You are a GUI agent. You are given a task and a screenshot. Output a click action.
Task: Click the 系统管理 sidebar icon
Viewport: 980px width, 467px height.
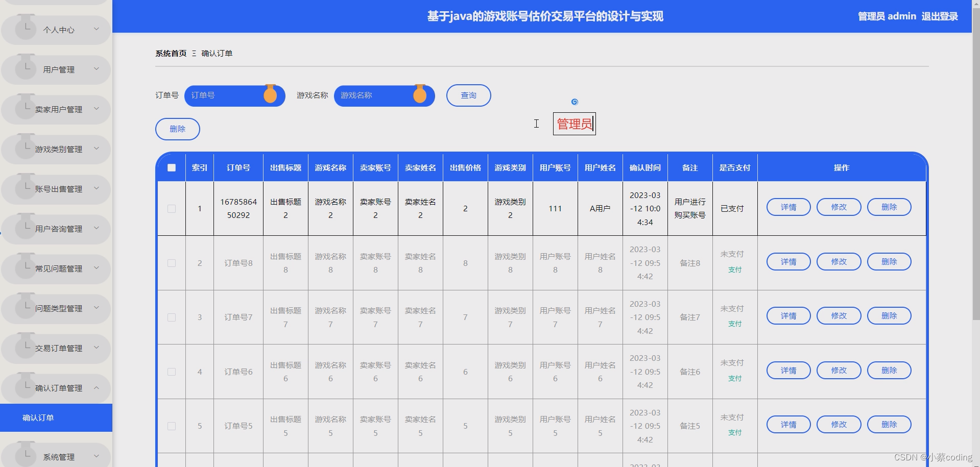[x=26, y=453]
